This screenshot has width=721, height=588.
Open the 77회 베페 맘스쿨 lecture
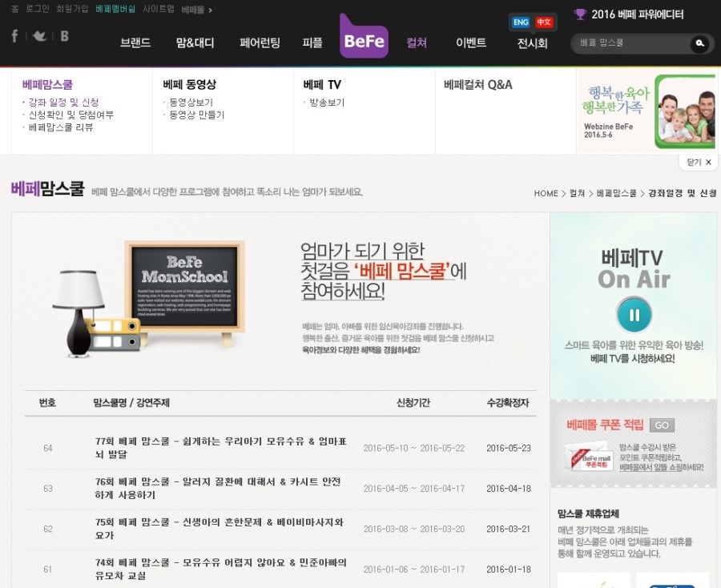(x=221, y=448)
